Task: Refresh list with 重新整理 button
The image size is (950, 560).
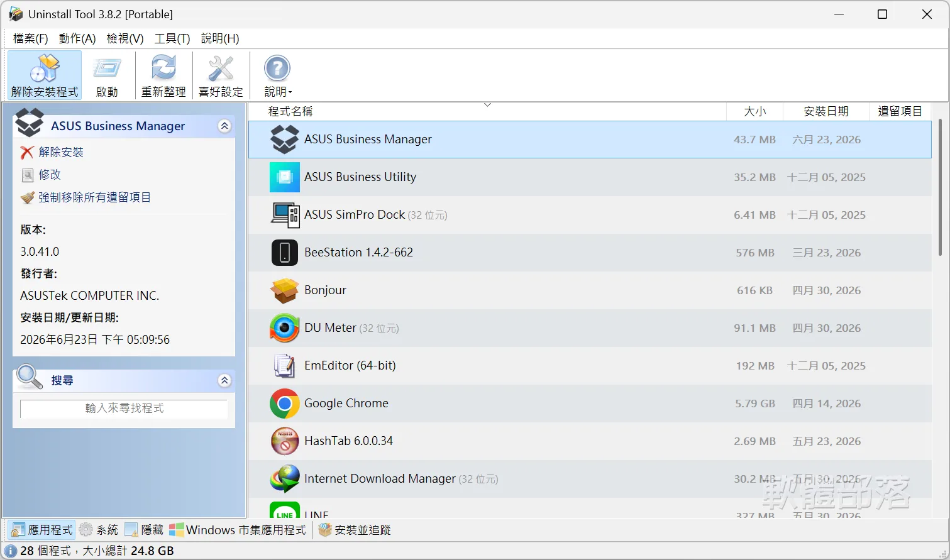Action: point(163,75)
